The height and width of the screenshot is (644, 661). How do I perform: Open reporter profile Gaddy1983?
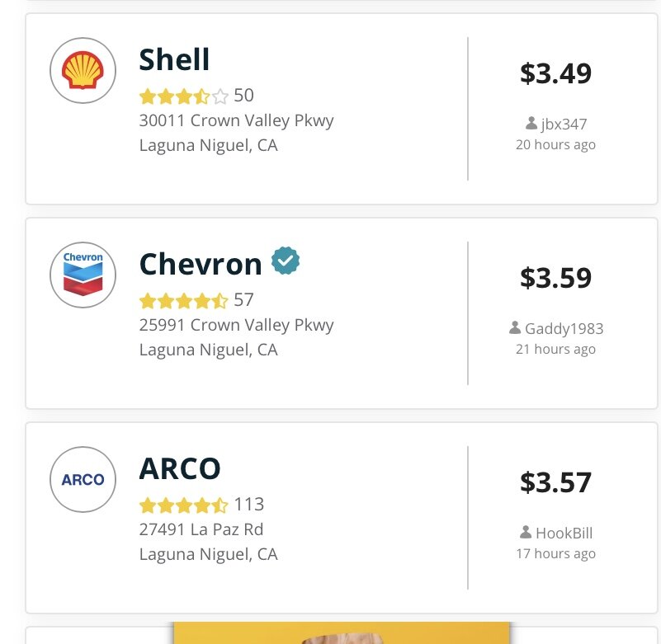point(564,328)
